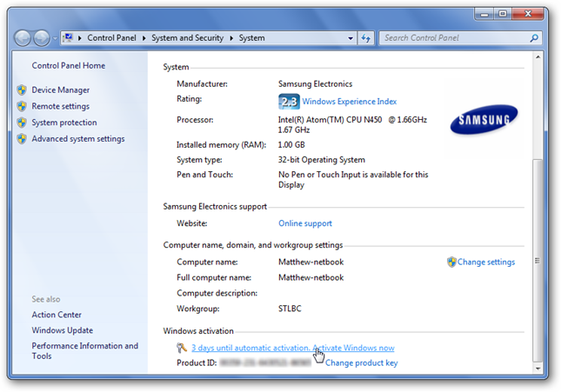Click the 2.3 rating badge icon

coord(289,102)
